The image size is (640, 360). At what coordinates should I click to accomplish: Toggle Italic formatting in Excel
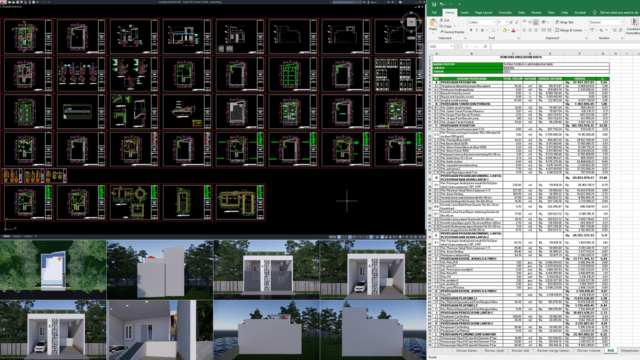click(476, 30)
